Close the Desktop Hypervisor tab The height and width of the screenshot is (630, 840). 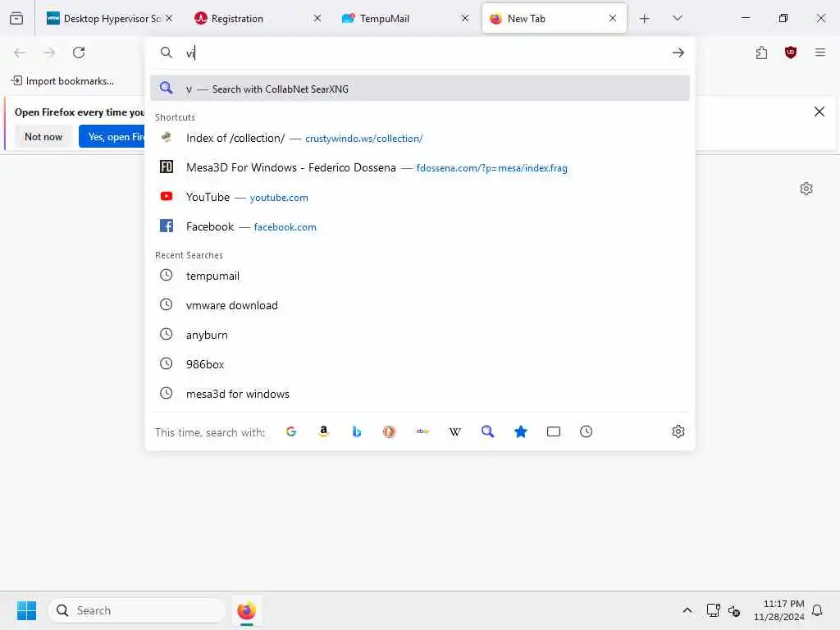(169, 18)
